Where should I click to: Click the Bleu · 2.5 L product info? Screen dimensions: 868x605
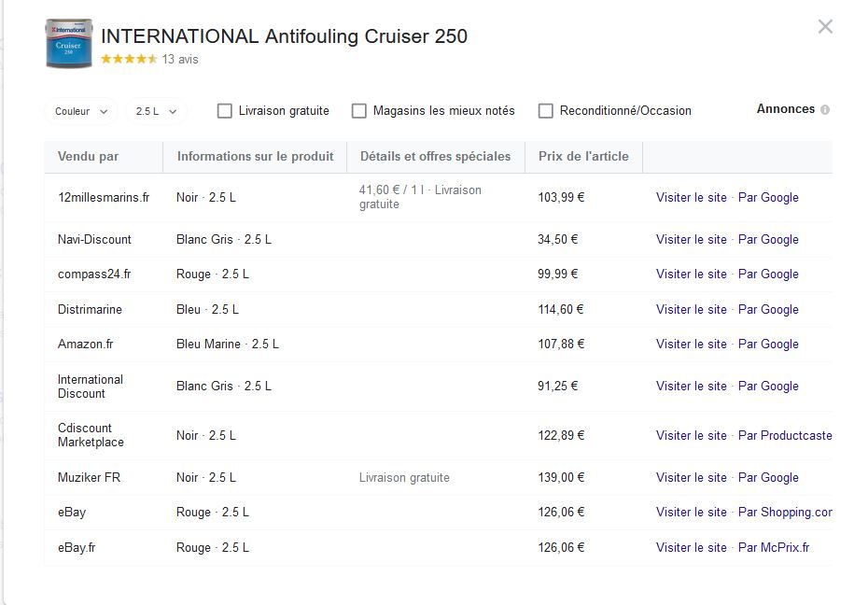click(207, 309)
